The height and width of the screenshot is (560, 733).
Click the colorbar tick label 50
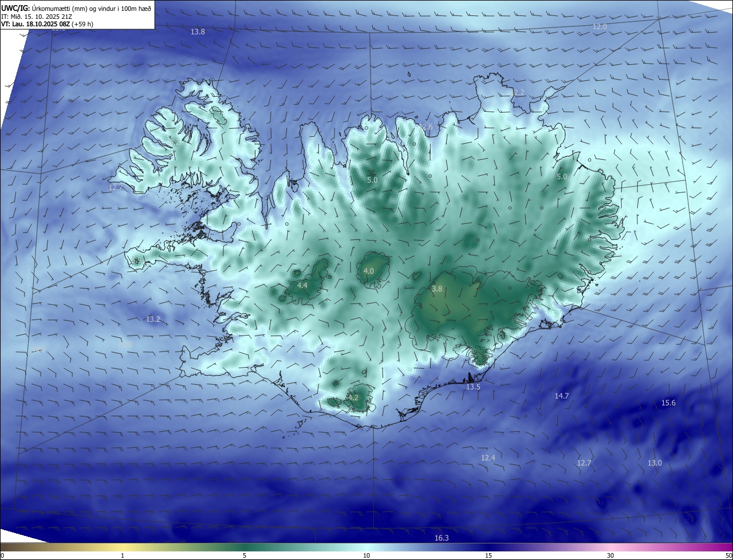click(728, 555)
